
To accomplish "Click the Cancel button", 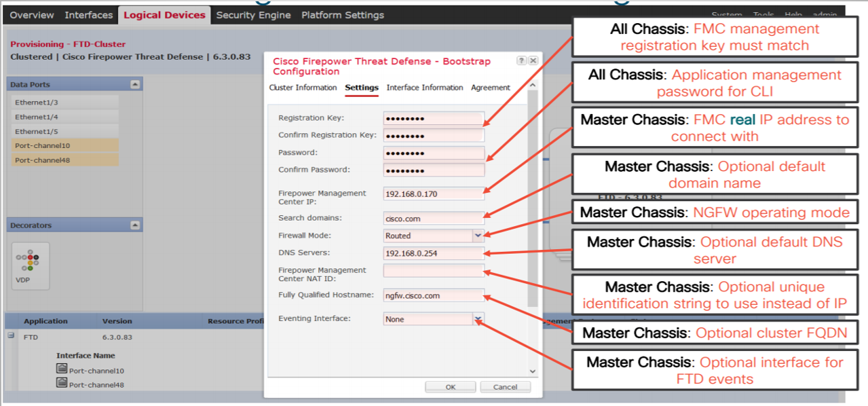I will [x=505, y=387].
